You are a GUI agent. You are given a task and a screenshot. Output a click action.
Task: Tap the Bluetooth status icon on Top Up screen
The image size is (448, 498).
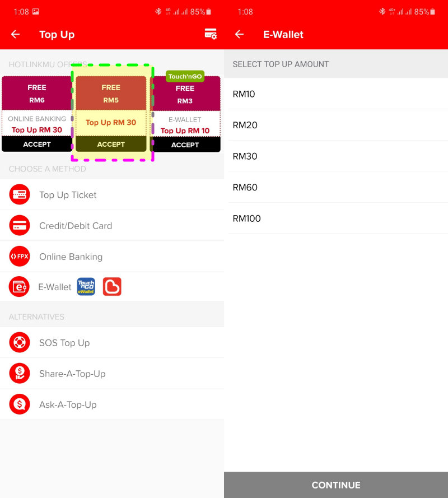(x=158, y=12)
